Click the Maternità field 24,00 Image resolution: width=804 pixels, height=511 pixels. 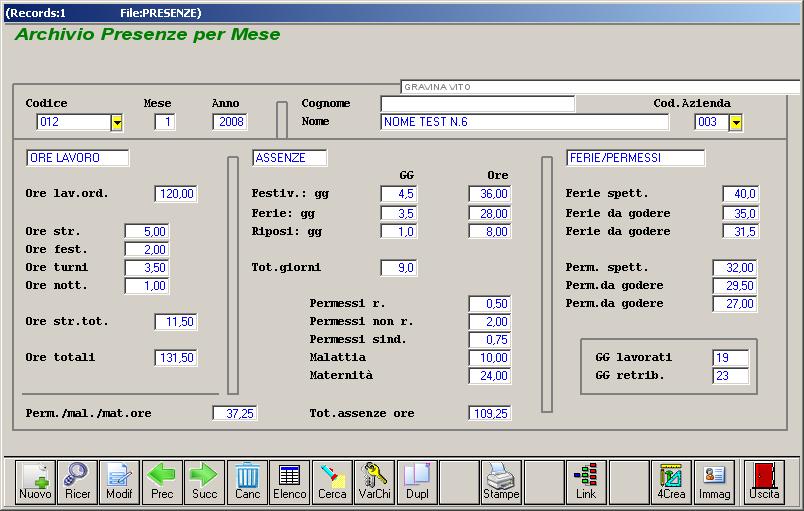click(x=490, y=376)
